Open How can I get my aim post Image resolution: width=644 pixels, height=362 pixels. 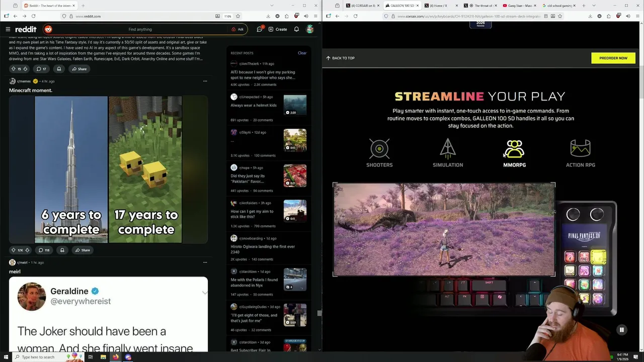[253, 214]
